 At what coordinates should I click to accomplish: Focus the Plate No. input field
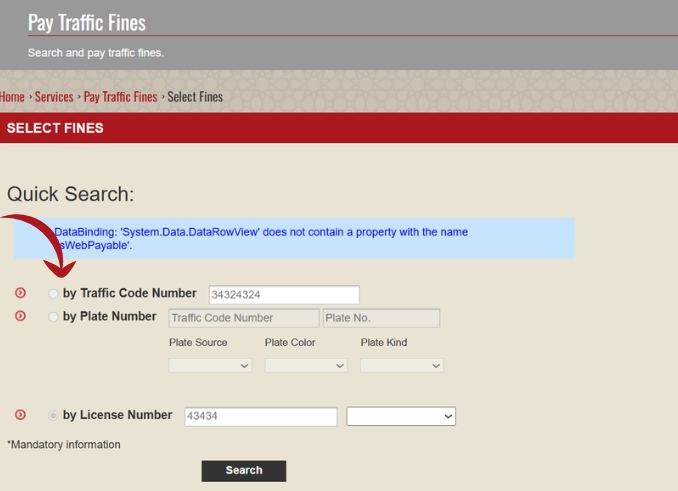(381, 318)
